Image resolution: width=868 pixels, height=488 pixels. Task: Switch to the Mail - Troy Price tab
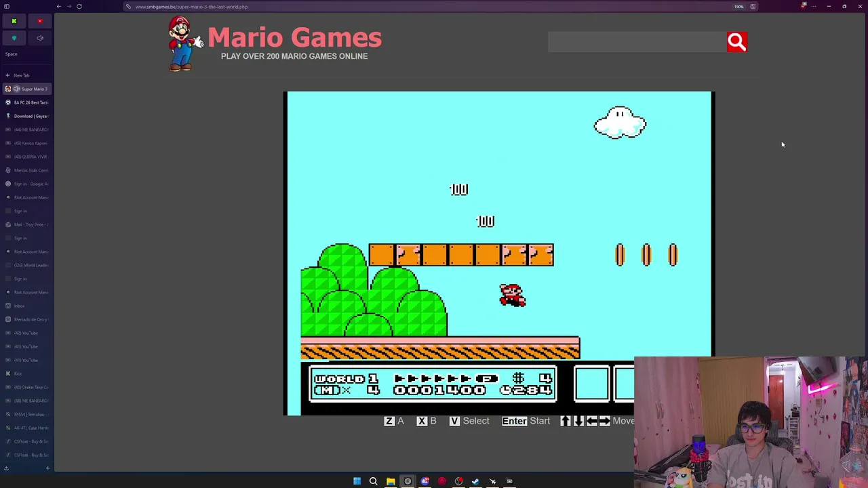tap(27, 224)
